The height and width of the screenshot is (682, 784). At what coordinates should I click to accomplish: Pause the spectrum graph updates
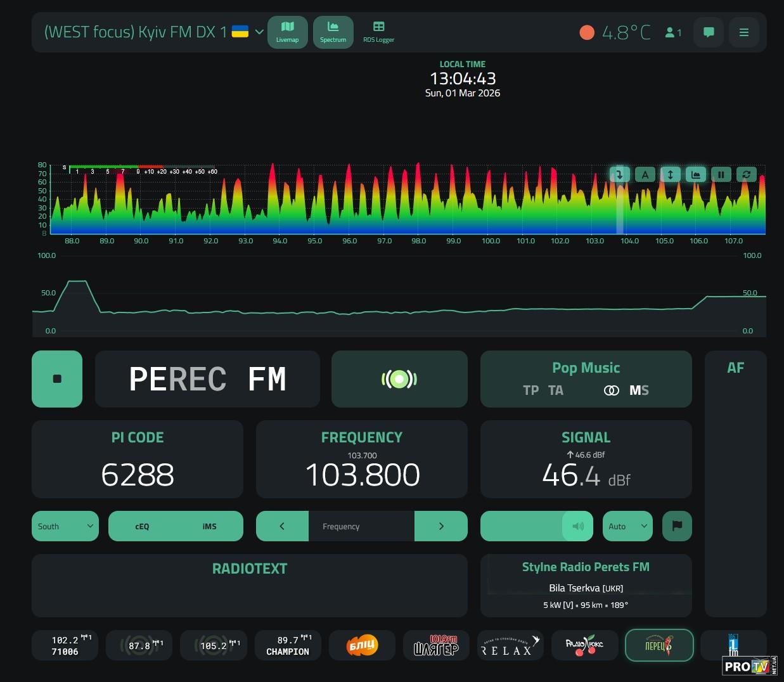[721, 174]
